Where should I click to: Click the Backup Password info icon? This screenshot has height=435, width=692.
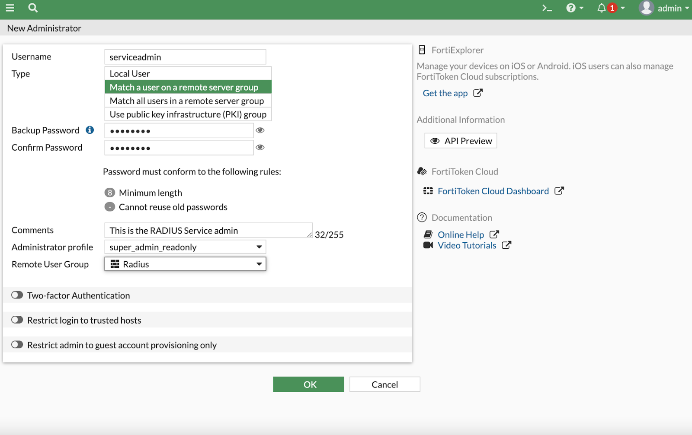pyautogui.click(x=89, y=131)
